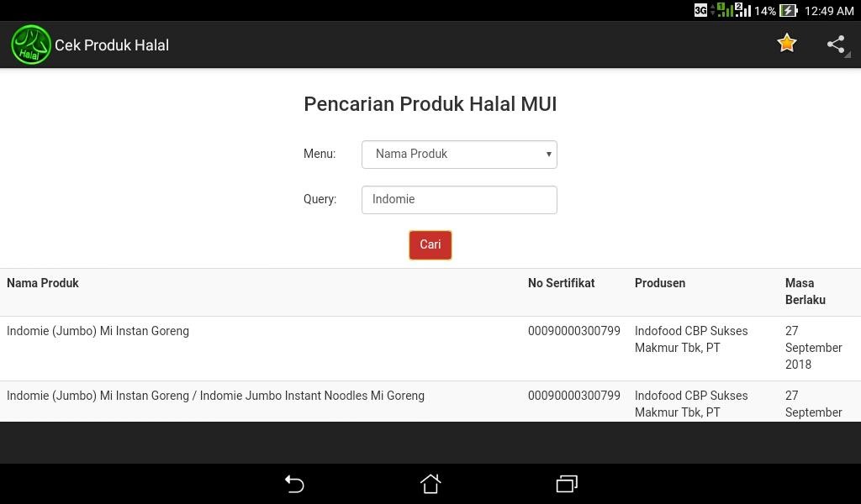Tap the Android home button
This screenshot has height=504, width=861.
point(430,484)
